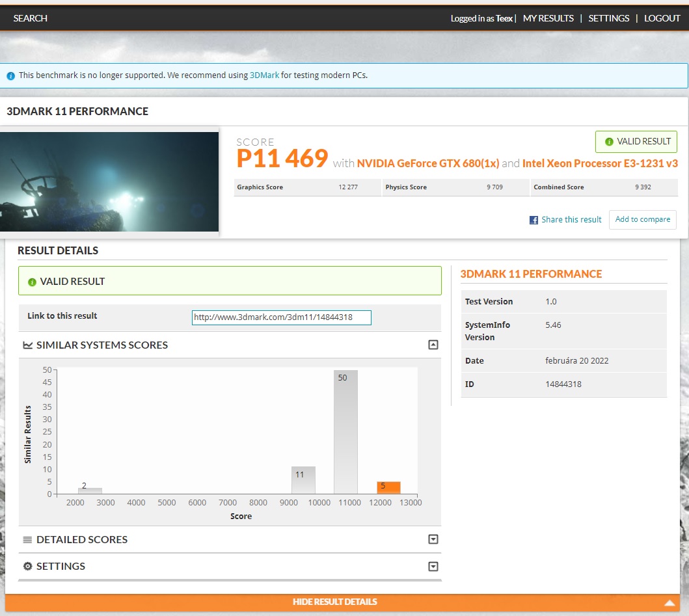Click the green icon in the Valid Result badge
The image size is (689, 616).
[x=609, y=141]
